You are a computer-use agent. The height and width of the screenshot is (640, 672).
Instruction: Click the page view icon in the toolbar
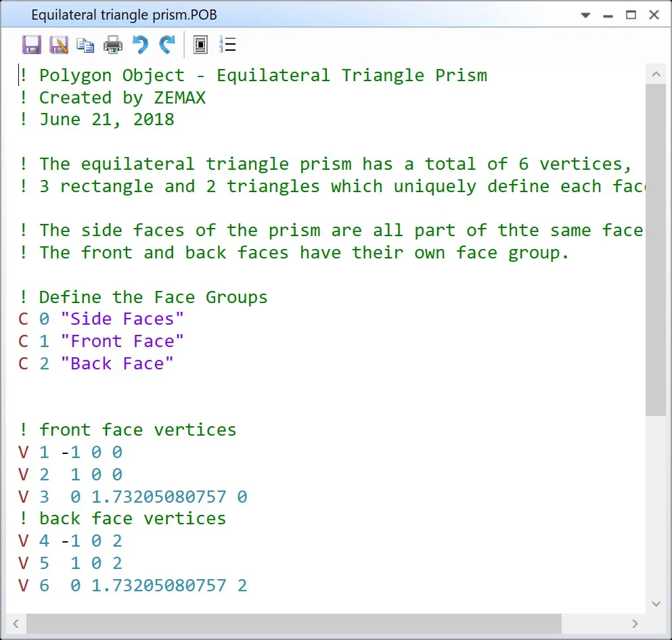200,45
